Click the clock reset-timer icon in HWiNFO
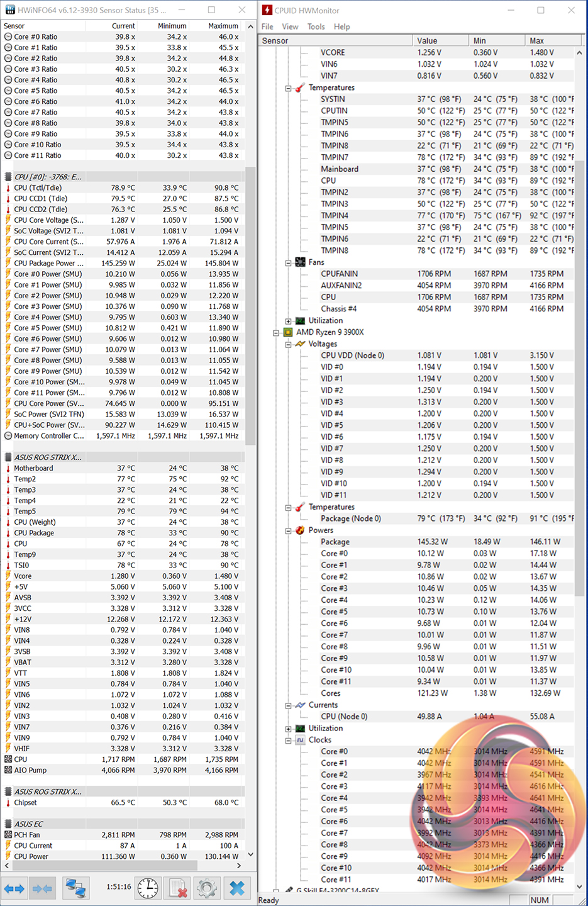Image resolution: width=588 pixels, height=906 pixels. [148, 888]
